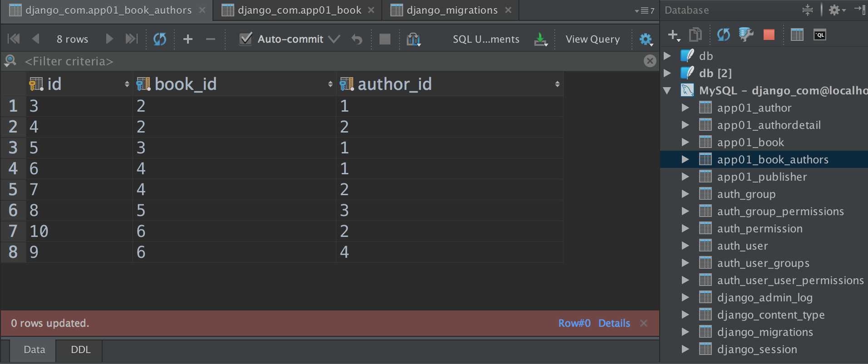Disconnect using red stop square
This screenshot has width=868, height=364.
pos(769,34)
